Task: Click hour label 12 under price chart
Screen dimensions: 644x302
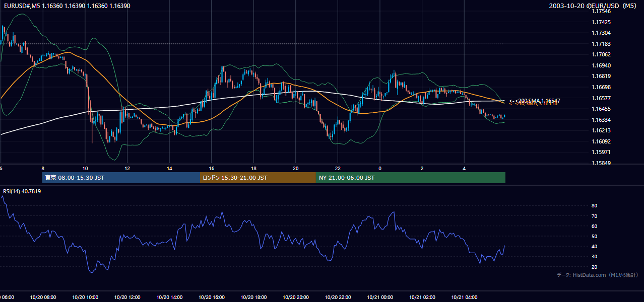Action: (x=127, y=169)
